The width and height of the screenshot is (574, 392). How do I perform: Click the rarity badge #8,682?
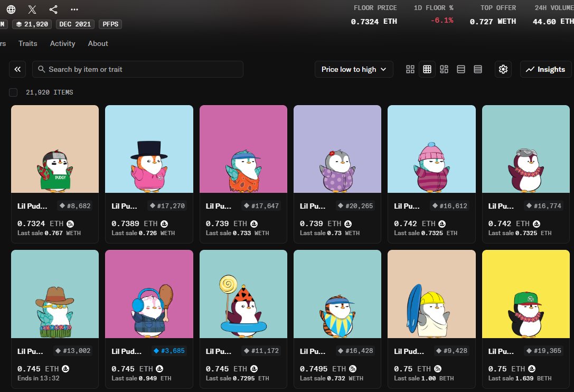(x=75, y=206)
